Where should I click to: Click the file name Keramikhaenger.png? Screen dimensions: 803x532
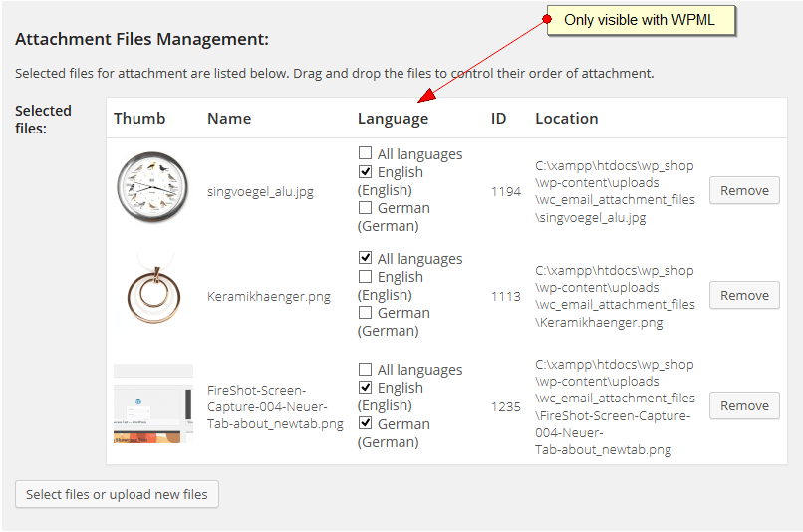click(x=269, y=297)
